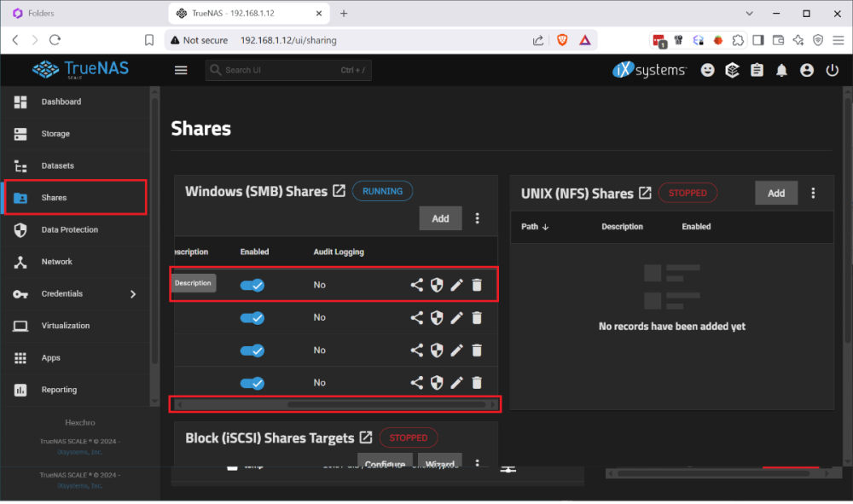Viewport: 853px width, 504px height.
Task: Click the delete icon in first SMB share row
Action: [x=477, y=285]
